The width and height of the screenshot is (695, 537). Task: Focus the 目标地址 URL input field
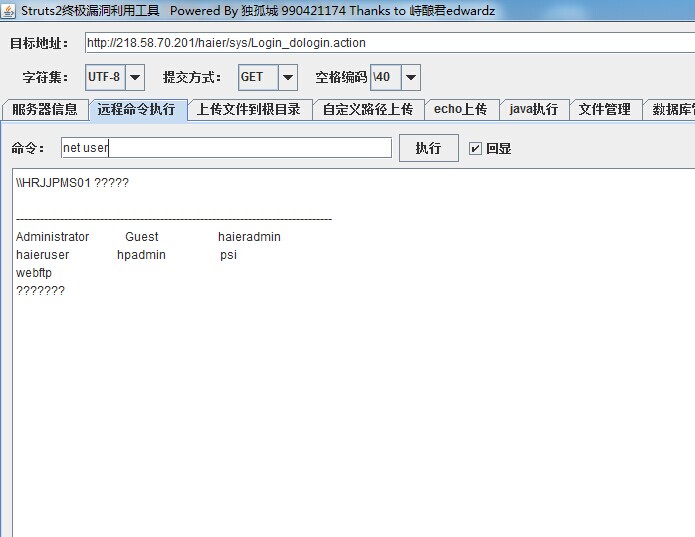tap(390, 43)
